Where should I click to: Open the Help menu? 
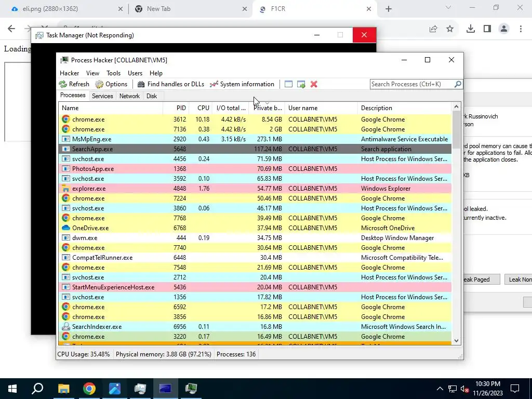156,73
